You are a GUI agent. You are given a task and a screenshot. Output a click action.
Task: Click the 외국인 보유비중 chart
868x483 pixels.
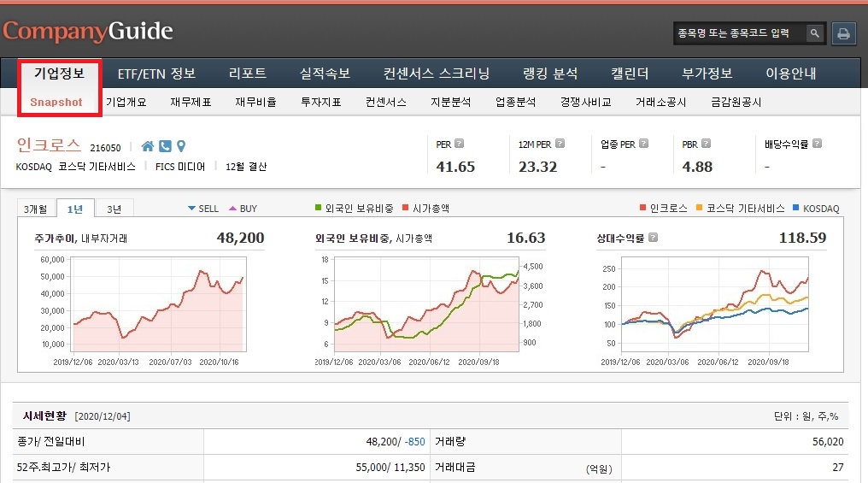426,304
